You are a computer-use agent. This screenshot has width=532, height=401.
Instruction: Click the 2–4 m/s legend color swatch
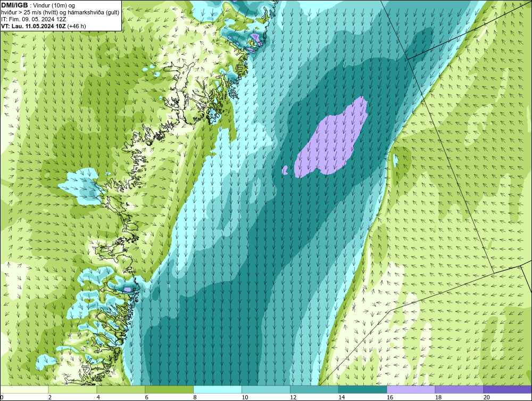(72, 389)
